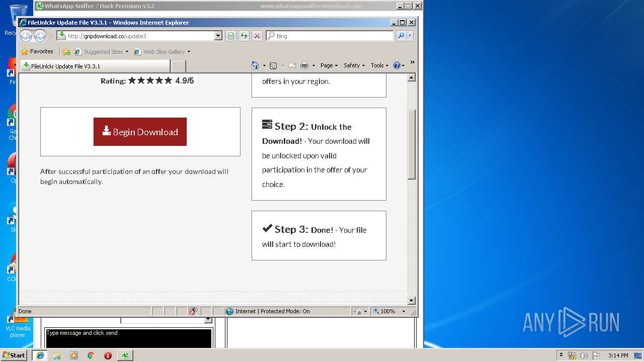
Task: Click the Help question mark icon
Action: (396, 65)
